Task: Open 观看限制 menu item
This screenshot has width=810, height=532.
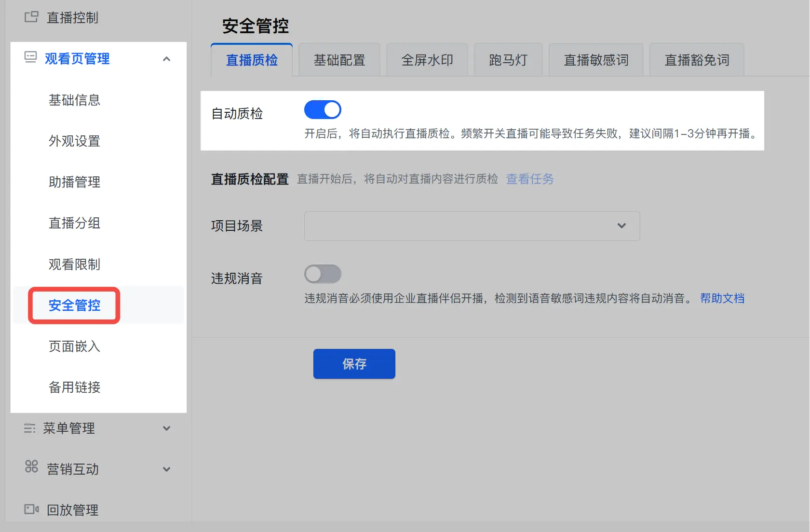Action: click(x=74, y=264)
